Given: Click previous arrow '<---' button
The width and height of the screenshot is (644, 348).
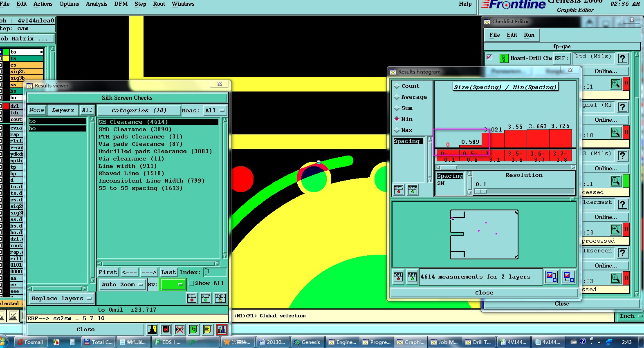Looking at the screenshot, I should pyautogui.click(x=129, y=272).
